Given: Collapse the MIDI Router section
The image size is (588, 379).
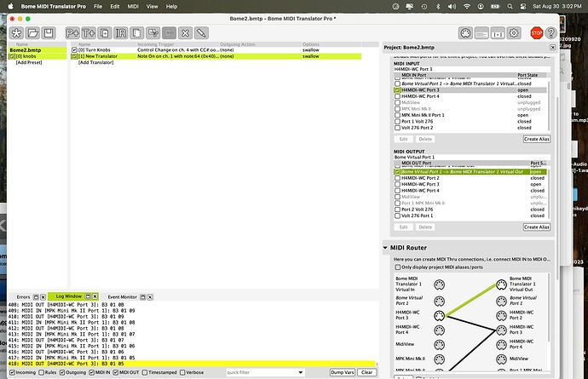Looking at the screenshot, I should (385, 248).
